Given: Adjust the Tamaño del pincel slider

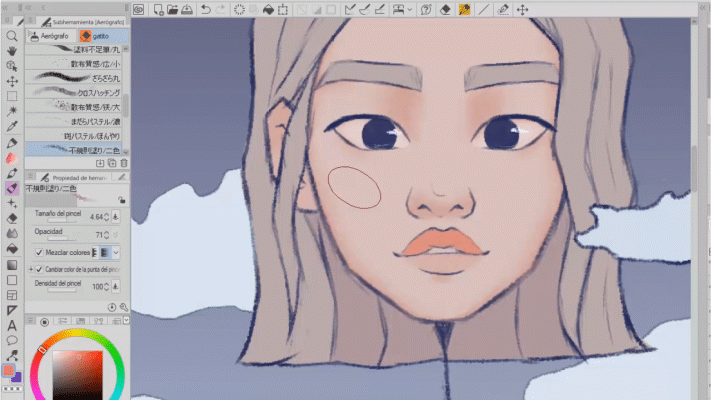Looking at the screenshot, I should 63,220.
